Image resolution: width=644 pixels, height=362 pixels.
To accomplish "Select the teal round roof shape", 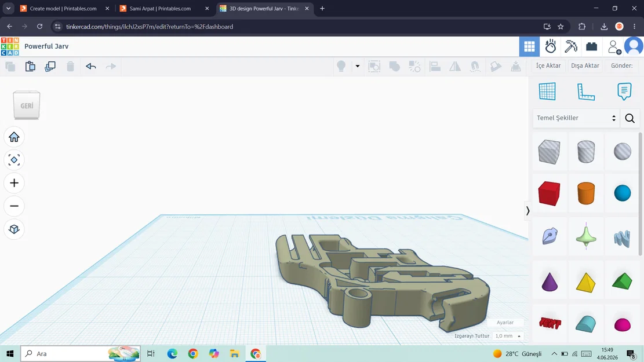I will pyautogui.click(x=585, y=324).
